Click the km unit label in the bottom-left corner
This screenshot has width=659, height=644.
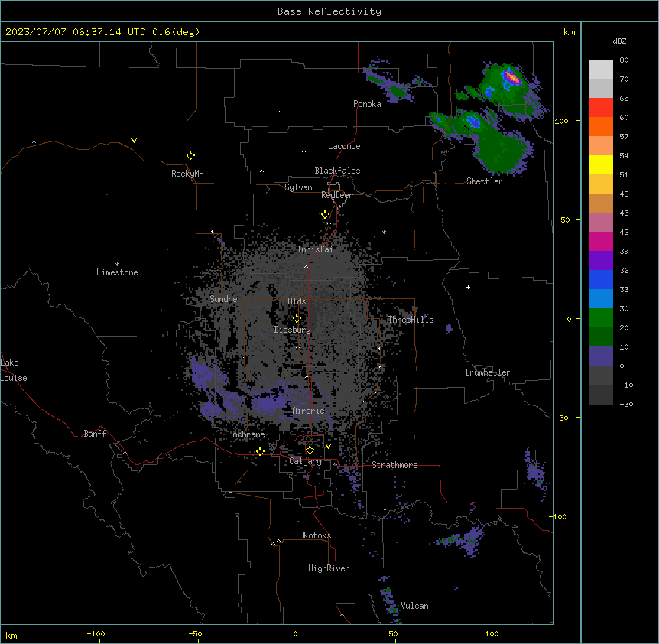[11, 635]
